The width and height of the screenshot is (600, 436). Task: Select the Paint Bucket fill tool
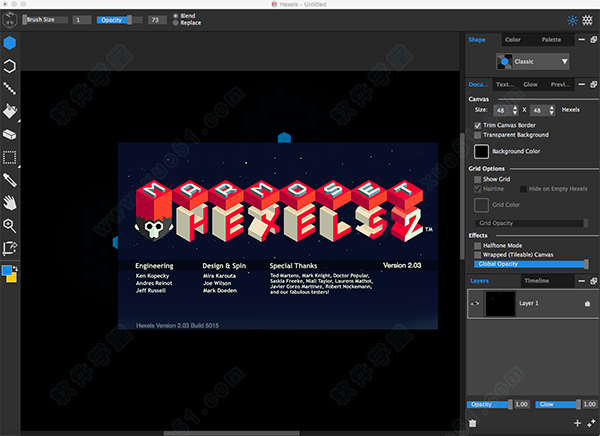click(x=10, y=111)
